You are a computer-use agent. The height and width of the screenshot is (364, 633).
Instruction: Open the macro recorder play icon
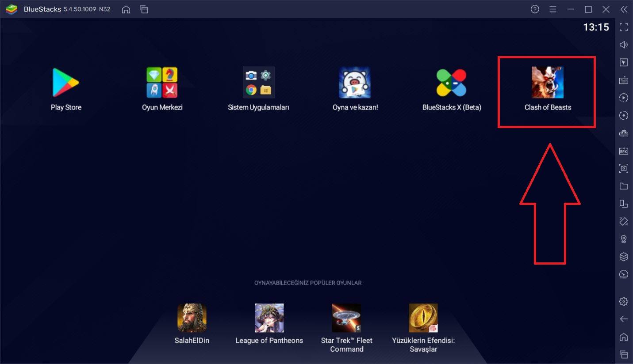pos(624,98)
